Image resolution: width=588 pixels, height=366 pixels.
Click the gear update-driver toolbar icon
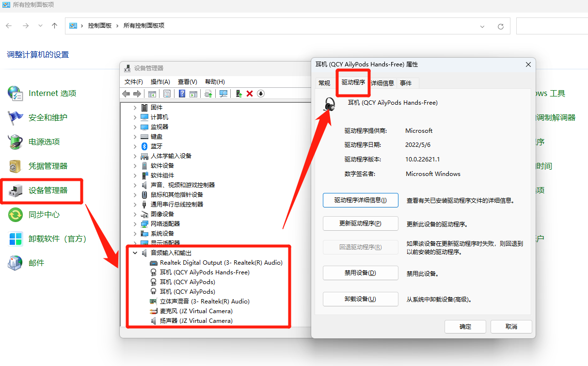(x=208, y=94)
